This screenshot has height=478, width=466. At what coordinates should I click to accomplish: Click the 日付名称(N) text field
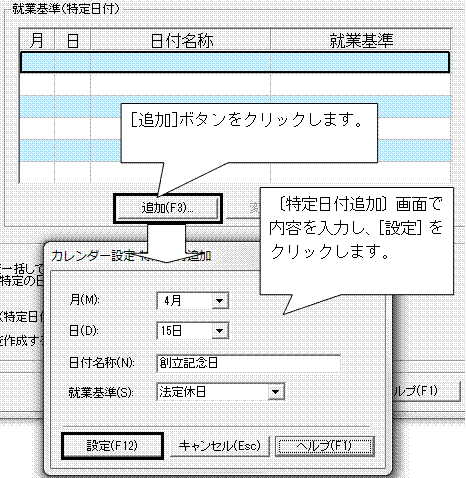coord(248,363)
